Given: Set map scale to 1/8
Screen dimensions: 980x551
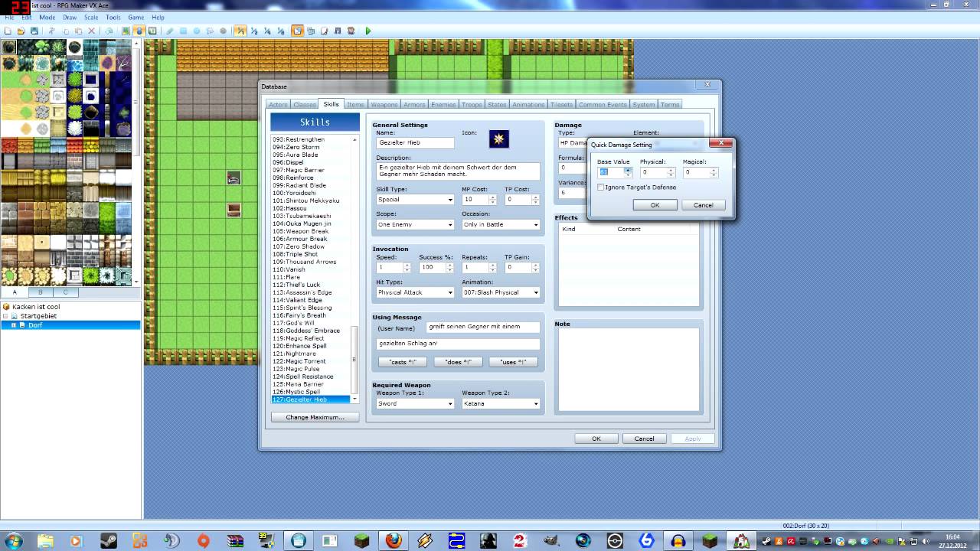Looking at the screenshot, I should tap(281, 31).
